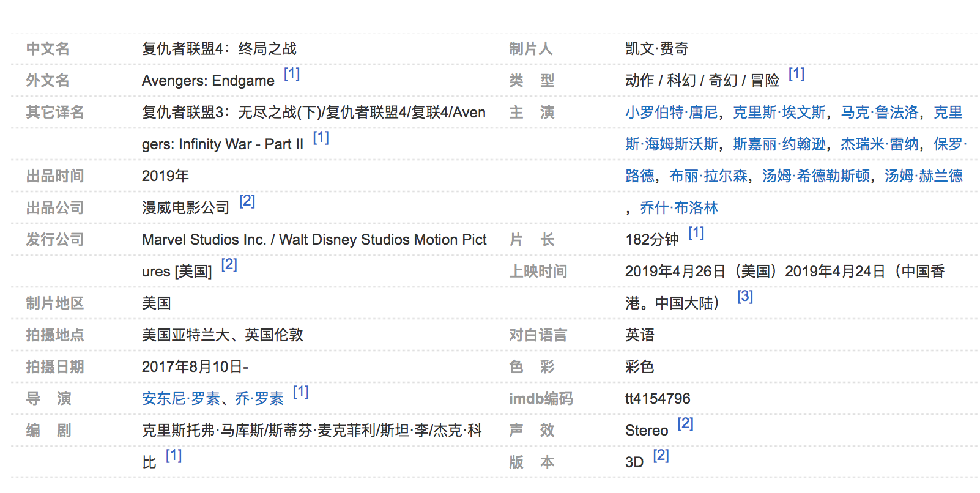Click the 版本 field label

pyautogui.click(x=532, y=462)
